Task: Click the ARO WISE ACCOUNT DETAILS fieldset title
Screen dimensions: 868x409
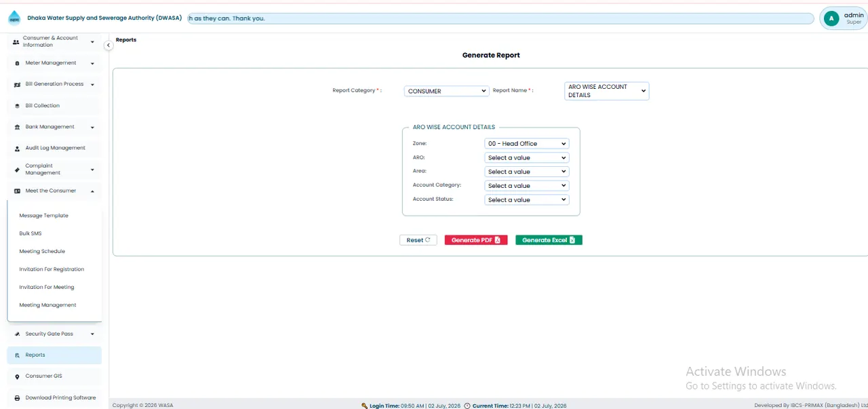Action: (454, 127)
